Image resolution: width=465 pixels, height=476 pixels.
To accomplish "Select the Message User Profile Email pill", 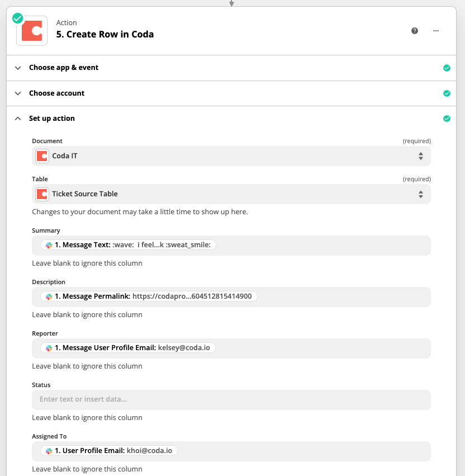I will pos(128,348).
